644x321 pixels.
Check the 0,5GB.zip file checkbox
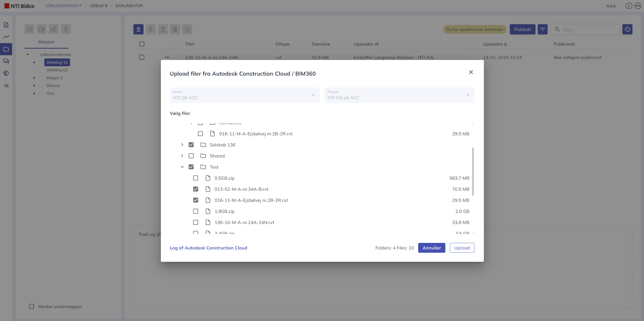coord(196,178)
